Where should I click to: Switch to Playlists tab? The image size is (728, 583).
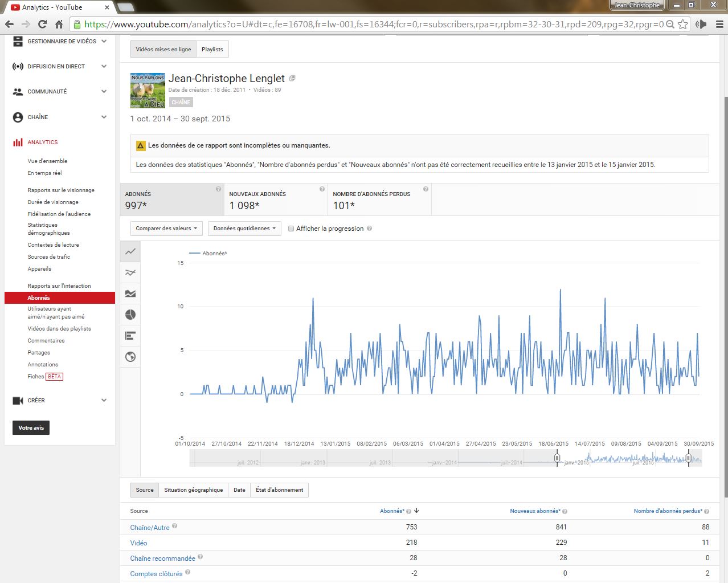click(212, 49)
